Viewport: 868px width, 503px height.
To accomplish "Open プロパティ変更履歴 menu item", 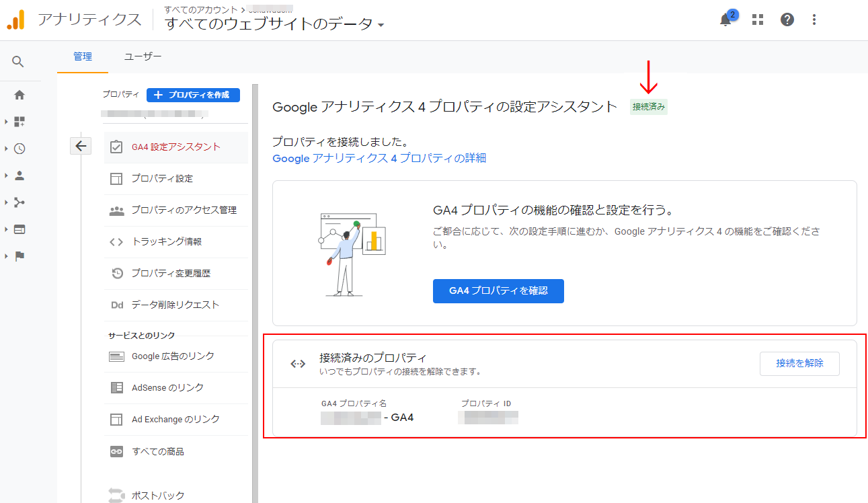I will tap(176, 273).
